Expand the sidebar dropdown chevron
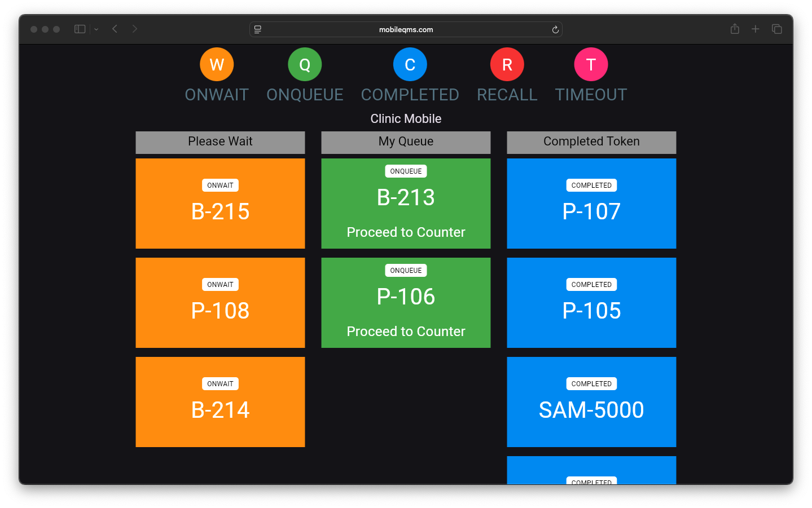This screenshot has height=508, width=812. pyautogui.click(x=96, y=29)
